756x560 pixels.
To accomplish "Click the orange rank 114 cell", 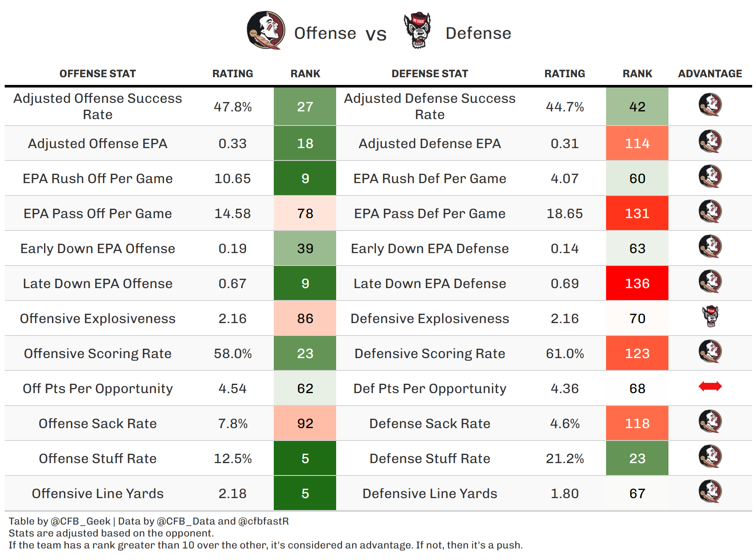I will pyautogui.click(x=637, y=143).
